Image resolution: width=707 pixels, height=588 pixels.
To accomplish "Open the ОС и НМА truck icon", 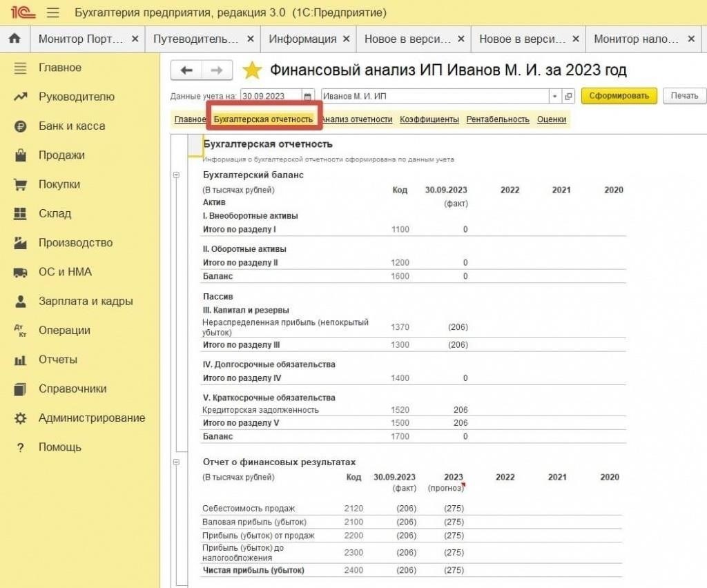I will click(x=20, y=272).
